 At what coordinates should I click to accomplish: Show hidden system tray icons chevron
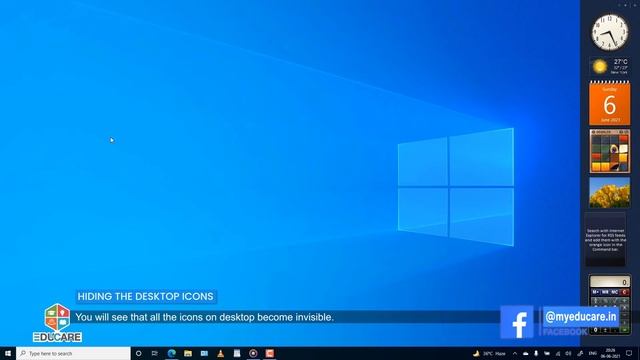(x=515, y=353)
